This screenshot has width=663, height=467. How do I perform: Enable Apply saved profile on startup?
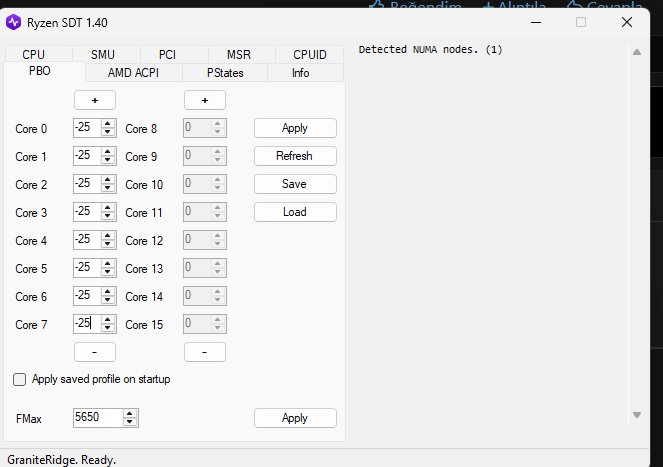click(x=19, y=379)
